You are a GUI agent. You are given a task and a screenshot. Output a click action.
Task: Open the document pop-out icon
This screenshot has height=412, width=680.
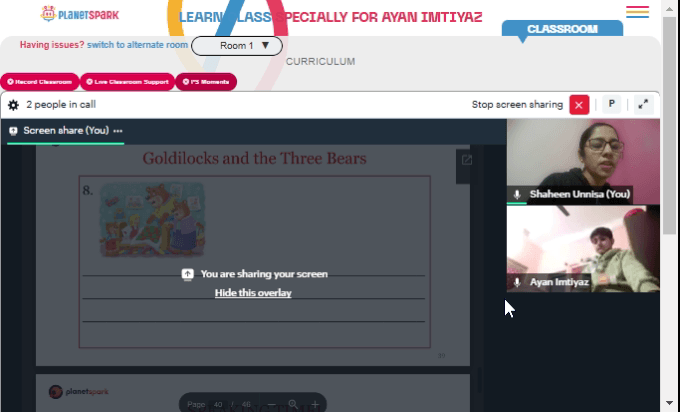(x=467, y=160)
